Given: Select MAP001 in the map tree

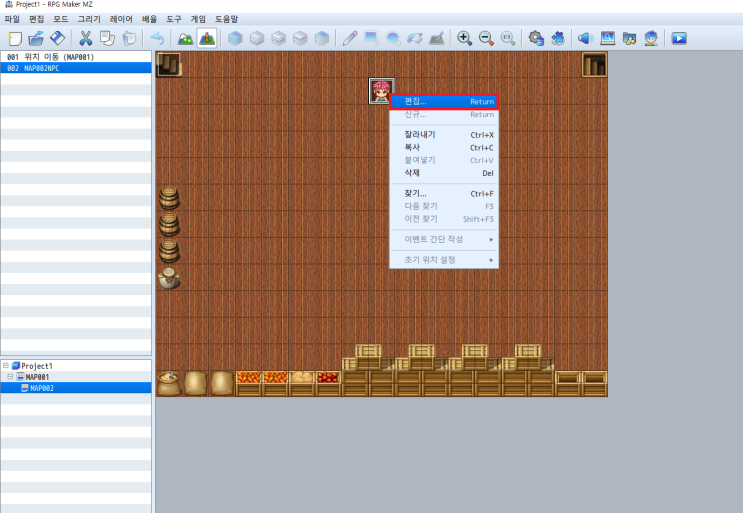Looking at the screenshot, I should 37,377.
